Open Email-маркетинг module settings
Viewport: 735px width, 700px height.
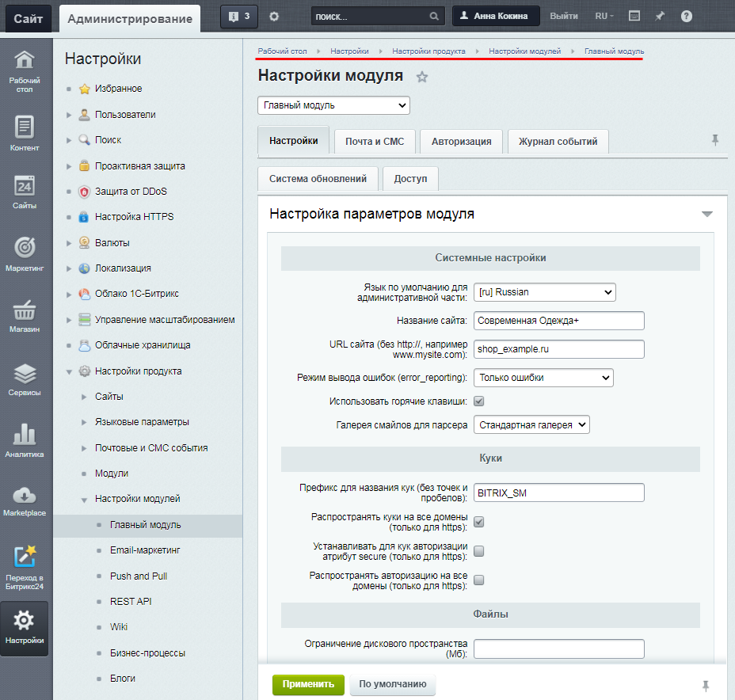pos(145,550)
